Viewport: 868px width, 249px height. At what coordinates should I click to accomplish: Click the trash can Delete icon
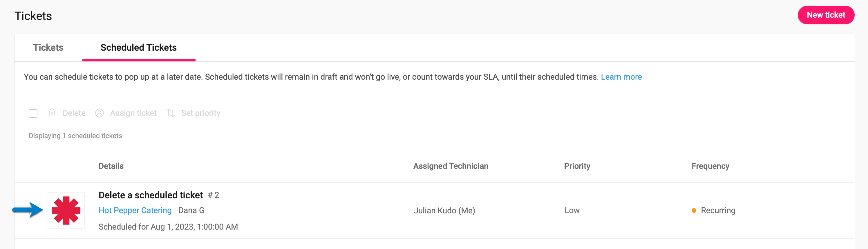(52, 113)
